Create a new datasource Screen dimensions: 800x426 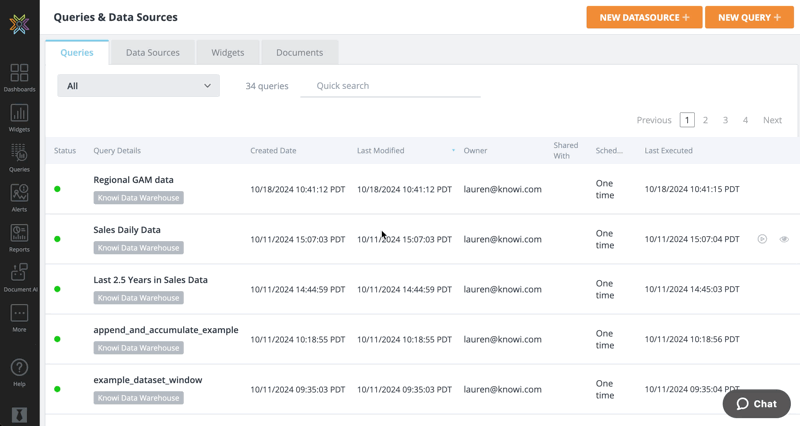(x=644, y=17)
